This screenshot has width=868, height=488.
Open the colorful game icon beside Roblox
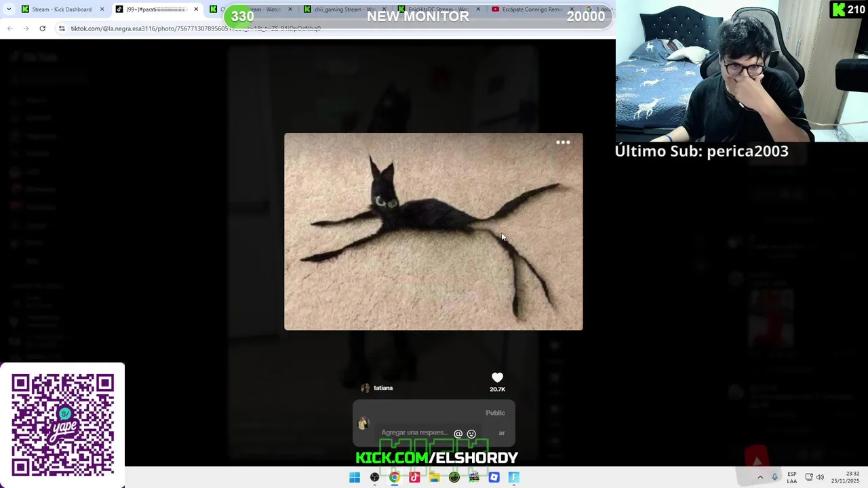pyautogui.click(x=474, y=477)
